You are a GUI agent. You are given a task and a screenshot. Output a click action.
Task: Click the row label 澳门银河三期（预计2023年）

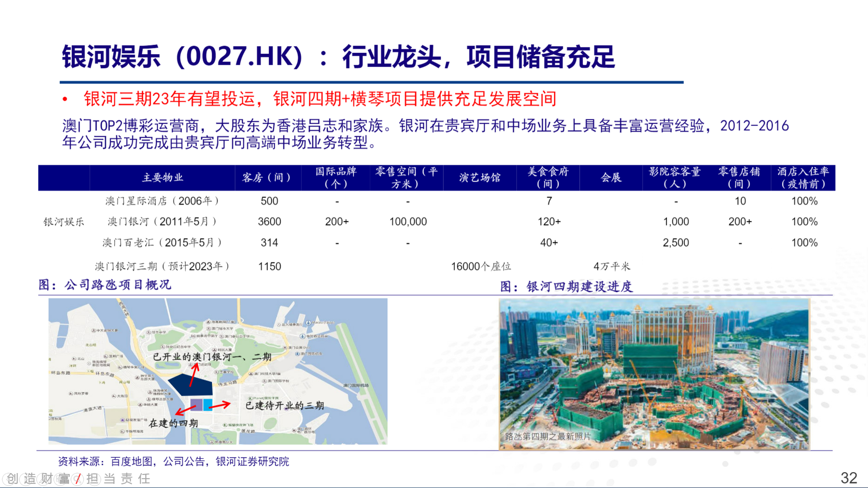pyautogui.click(x=163, y=267)
